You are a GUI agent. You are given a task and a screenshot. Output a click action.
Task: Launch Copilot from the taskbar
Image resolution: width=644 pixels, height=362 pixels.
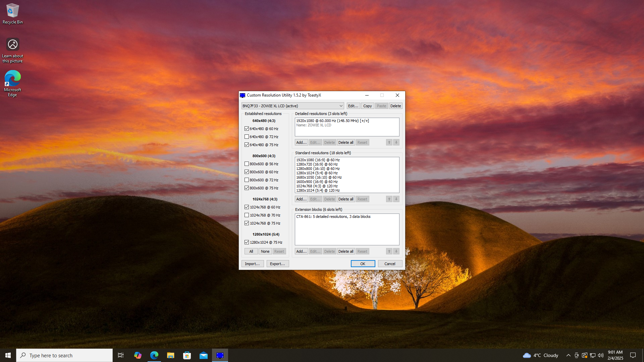pos(138,355)
